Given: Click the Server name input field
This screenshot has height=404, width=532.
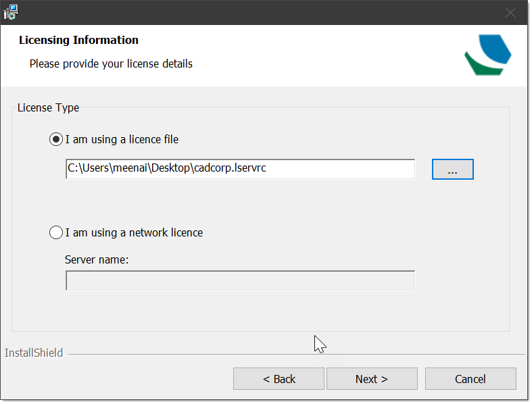Looking at the screenshot, I should pos(240,280).
